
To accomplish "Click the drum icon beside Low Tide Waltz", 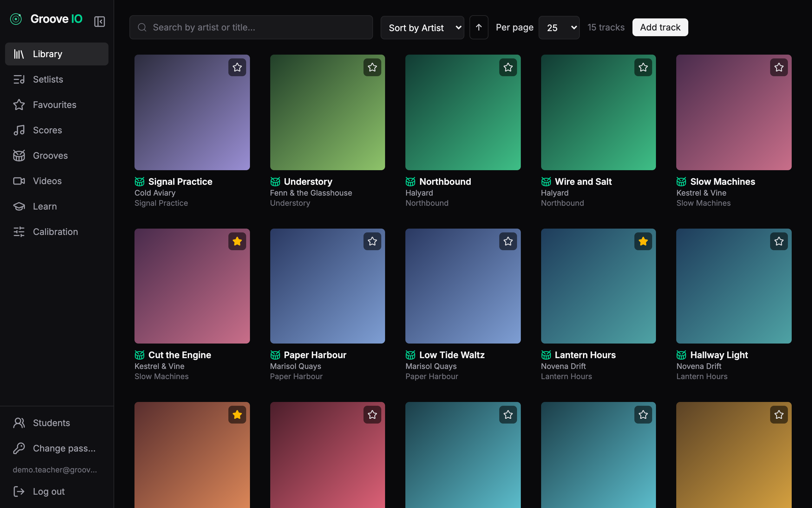I will click(x=410, y=355).
